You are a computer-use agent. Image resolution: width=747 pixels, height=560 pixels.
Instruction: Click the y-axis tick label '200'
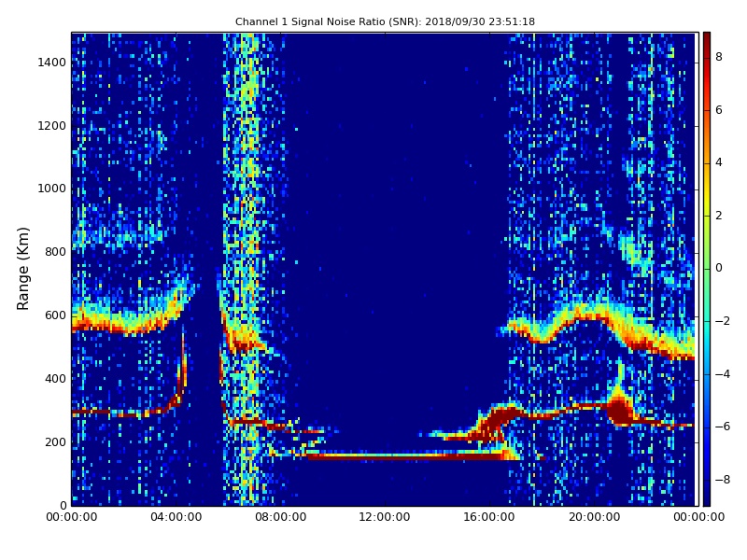(x=56, y=441)
